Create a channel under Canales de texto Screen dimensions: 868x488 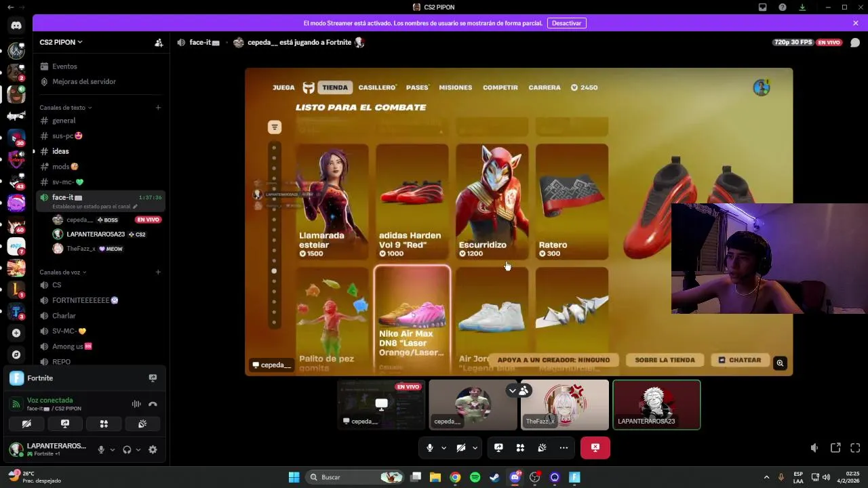(158, 107)
